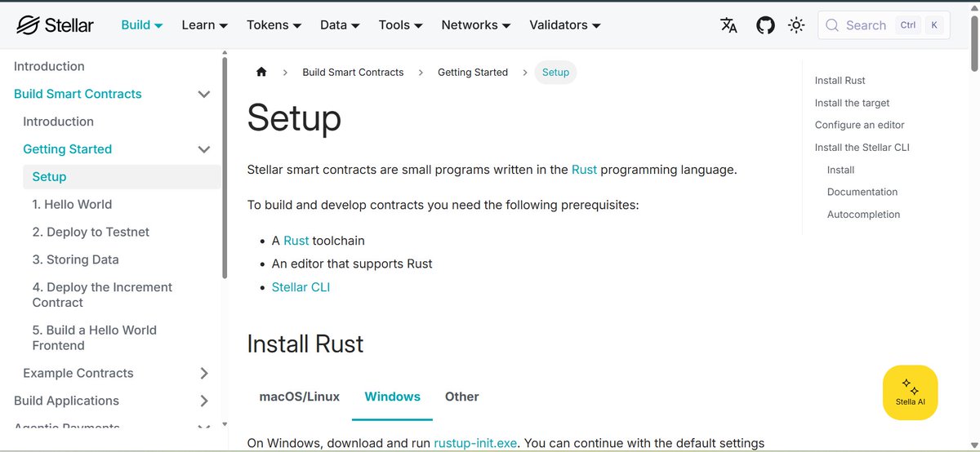Click "An editor that supports Rust" text
980x452 pixels.
352,264
